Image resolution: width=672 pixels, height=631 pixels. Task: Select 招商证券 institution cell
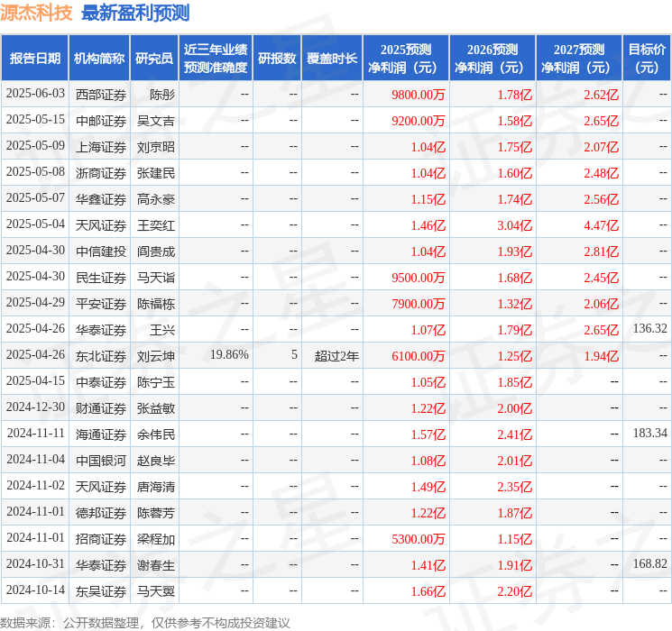99,538
